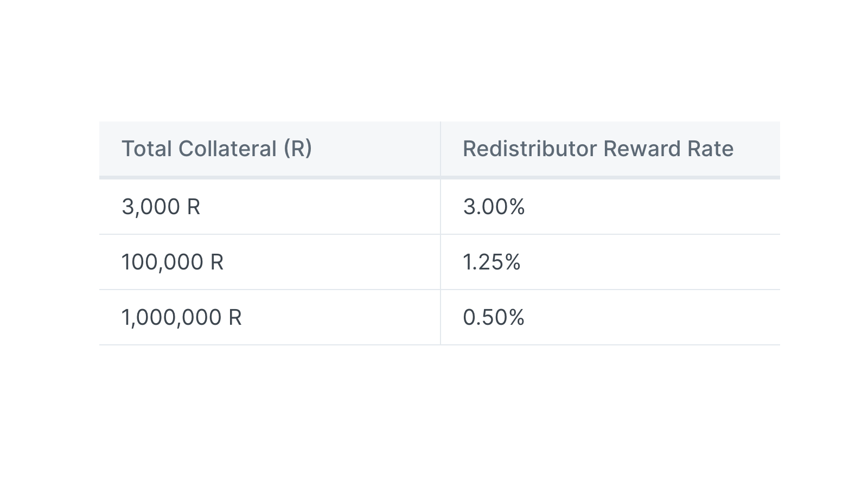Select the 100,000 R collateral cell
Image resolution: width=868 pixels, height=488 pixels.
pyautogui.click(x=270, y=262)
